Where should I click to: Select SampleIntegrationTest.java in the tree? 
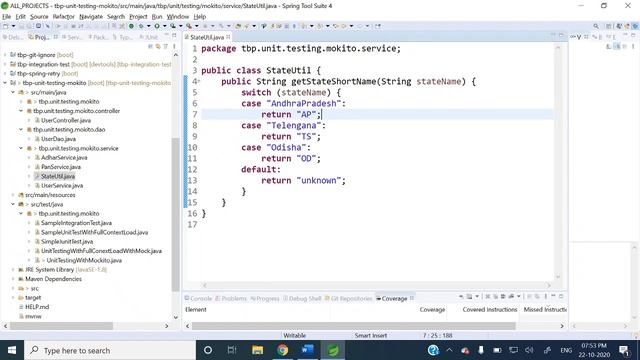(76, 223)
